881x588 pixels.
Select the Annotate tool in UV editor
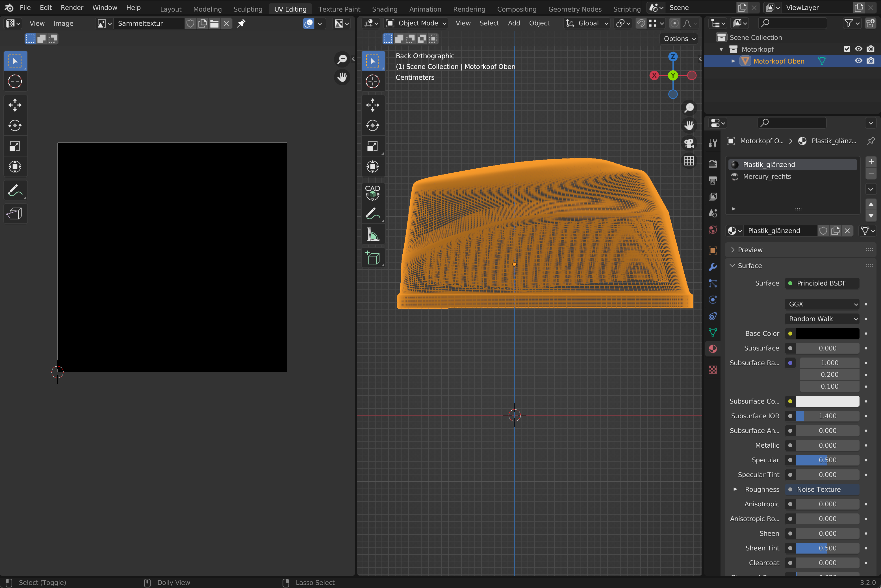[x=15, y=191]
